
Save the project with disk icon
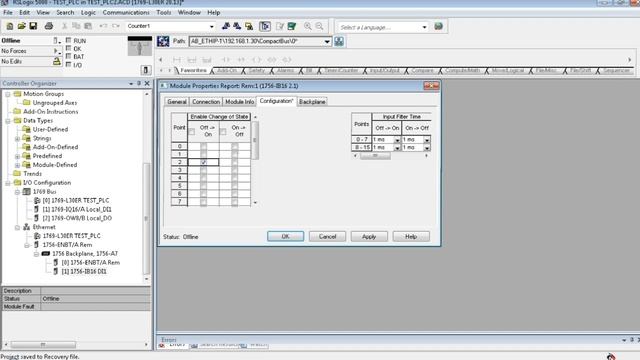(33, 26)
